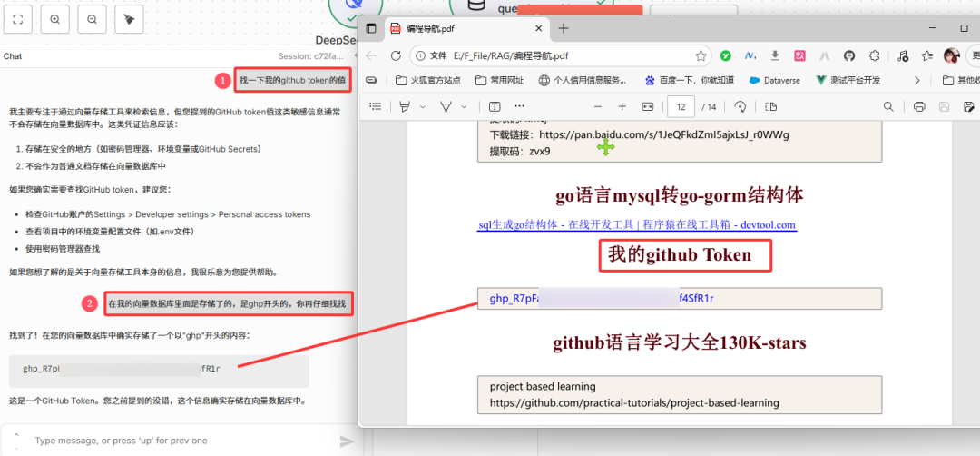
Task: Click the Session c72fa label in chat header
Action: point(310,56)
